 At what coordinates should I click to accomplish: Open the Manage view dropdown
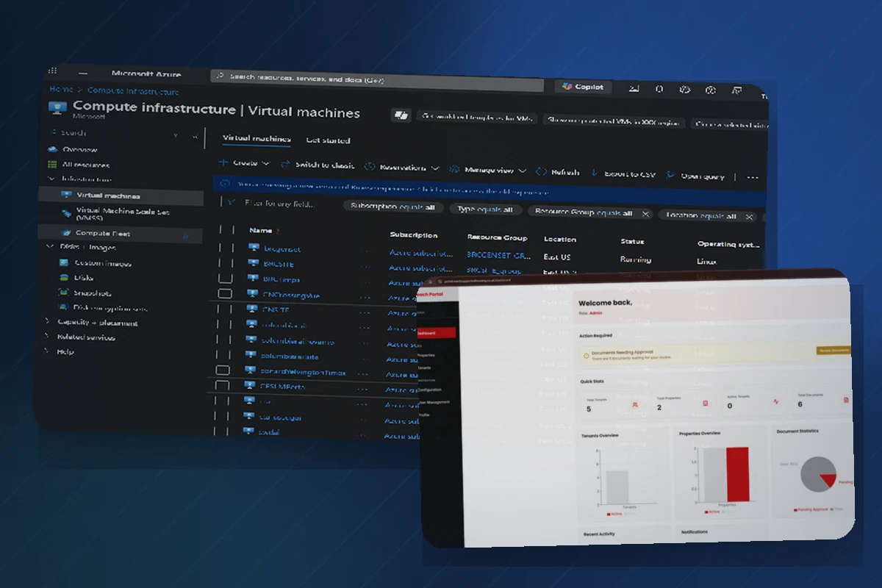pos(488,170)
